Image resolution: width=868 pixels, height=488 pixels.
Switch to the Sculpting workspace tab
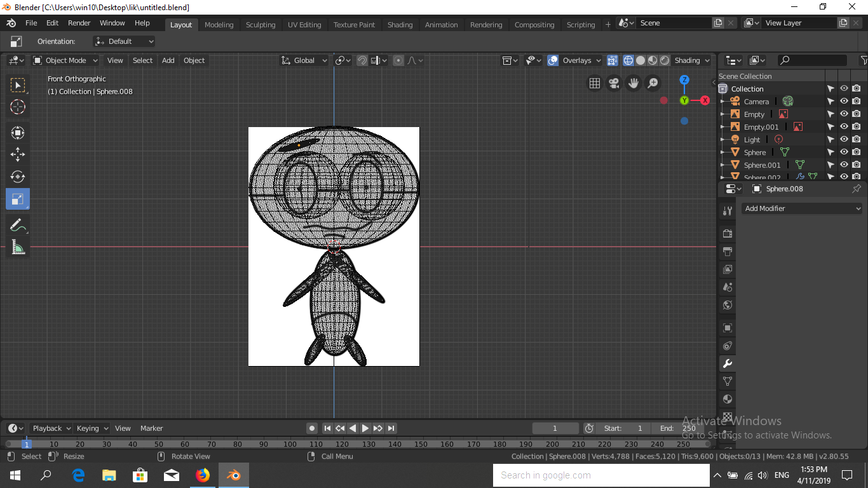(261, 25)
